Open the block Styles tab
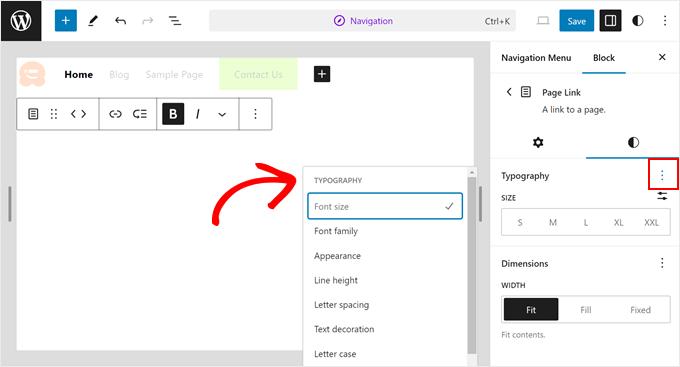 tap(633, 142)
